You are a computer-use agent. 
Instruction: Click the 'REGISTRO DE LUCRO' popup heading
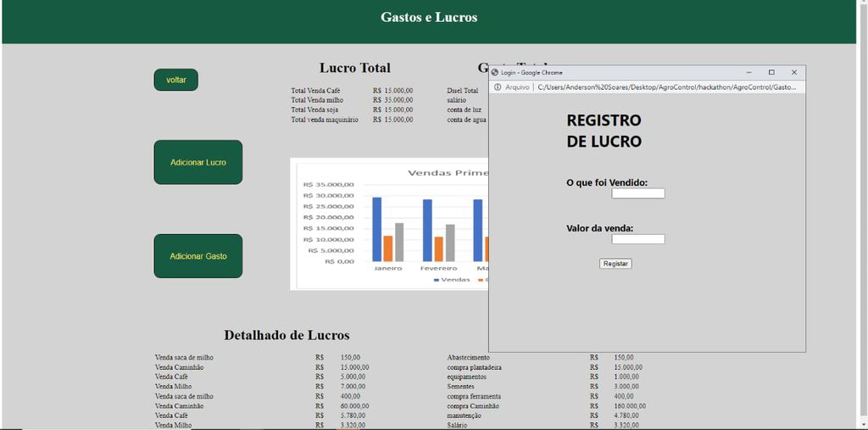pos(604,131)
